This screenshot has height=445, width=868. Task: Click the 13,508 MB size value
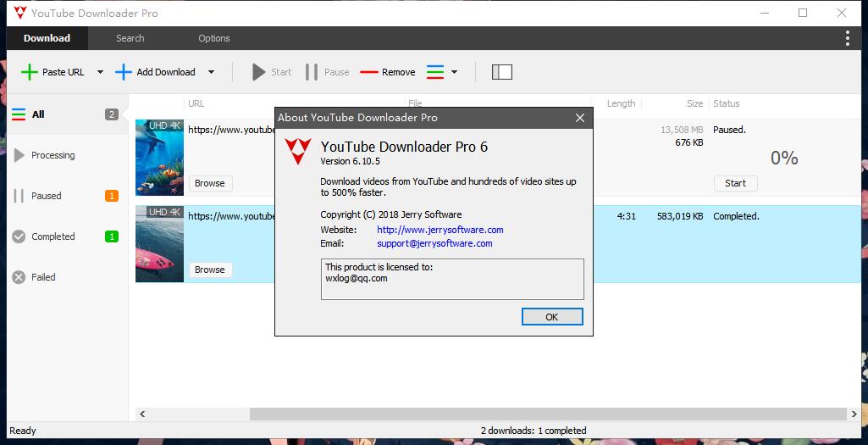(682, 131)
